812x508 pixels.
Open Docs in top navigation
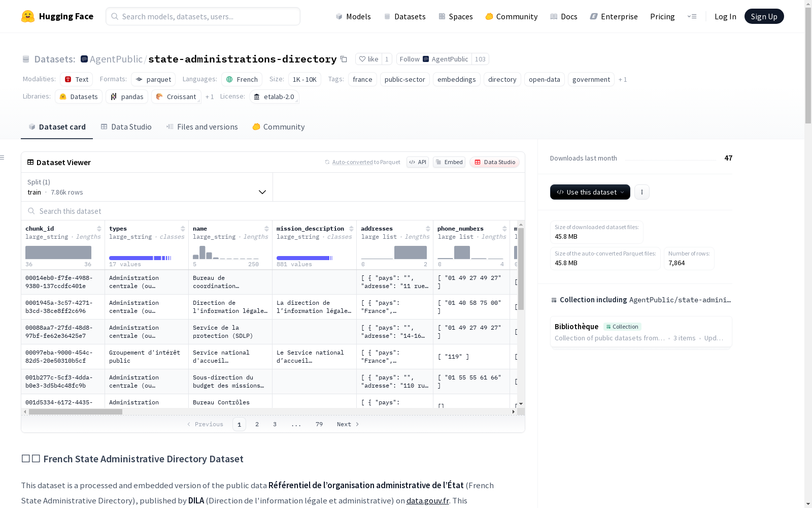click(x=563, y=16)
